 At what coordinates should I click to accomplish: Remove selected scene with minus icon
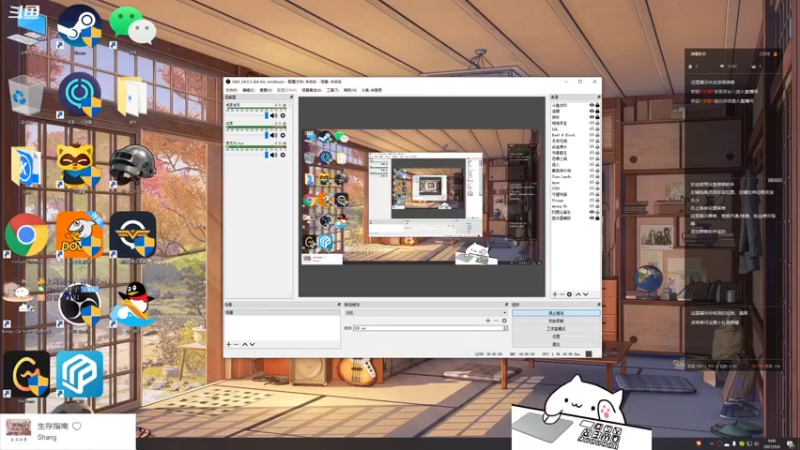[236, 344]
